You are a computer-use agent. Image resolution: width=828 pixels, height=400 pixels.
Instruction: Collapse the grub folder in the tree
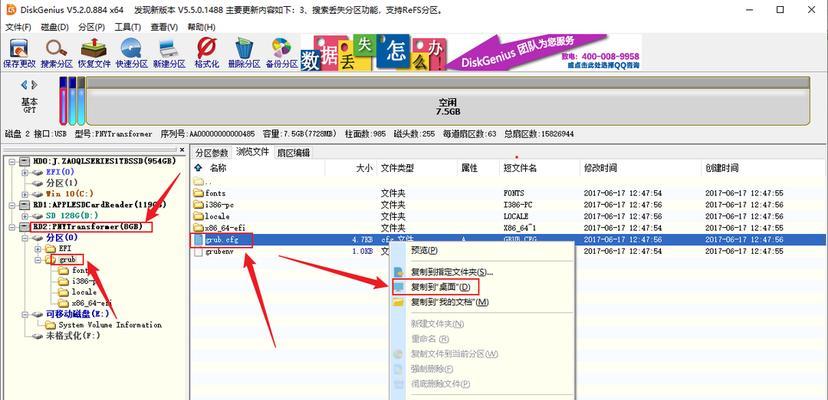[37, 259]
